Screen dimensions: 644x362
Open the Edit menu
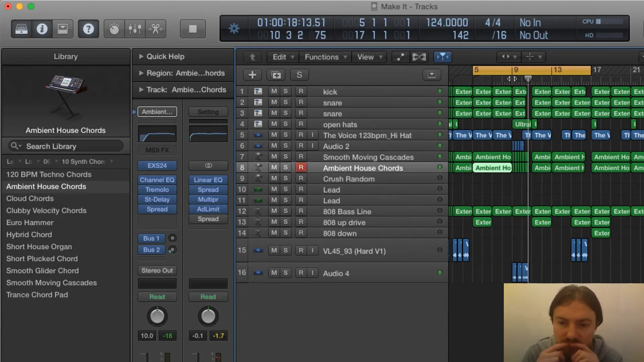(x=283, y=57)
